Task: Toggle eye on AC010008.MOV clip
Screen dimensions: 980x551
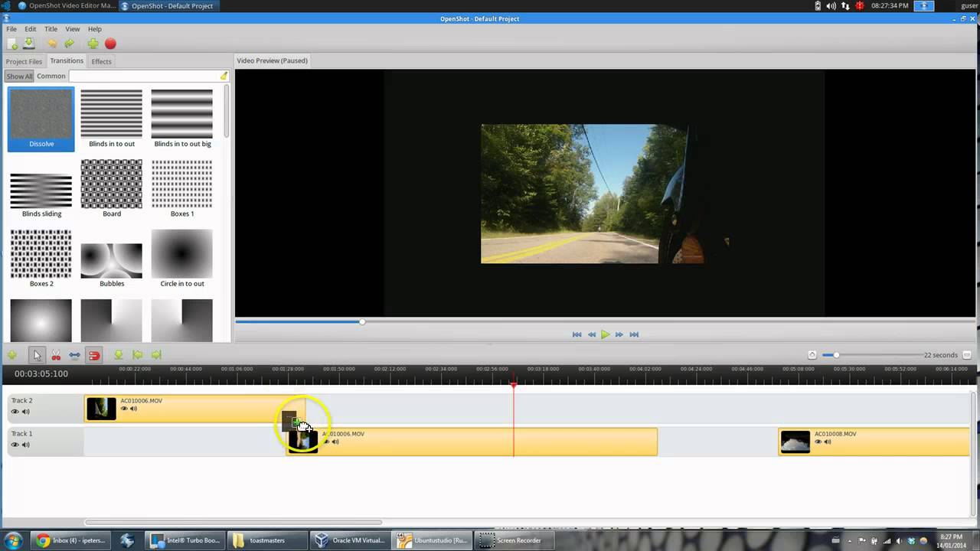Action: 818,442
